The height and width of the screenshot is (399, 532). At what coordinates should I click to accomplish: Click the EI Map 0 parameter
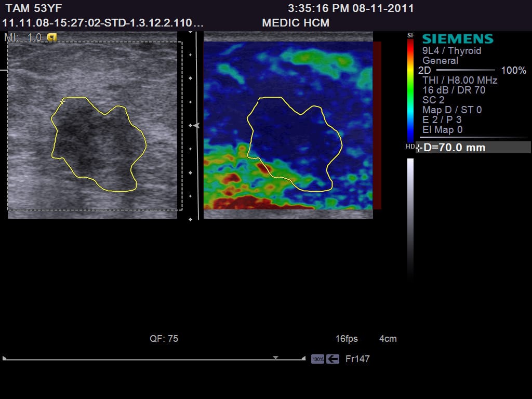442,129
